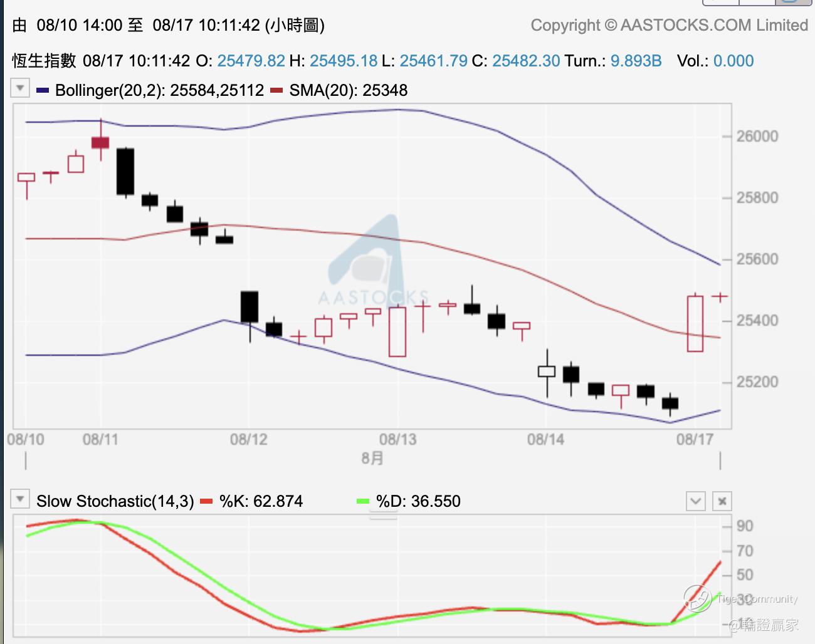
Task: Click the volume value 0.000
Action: [733, 61]
